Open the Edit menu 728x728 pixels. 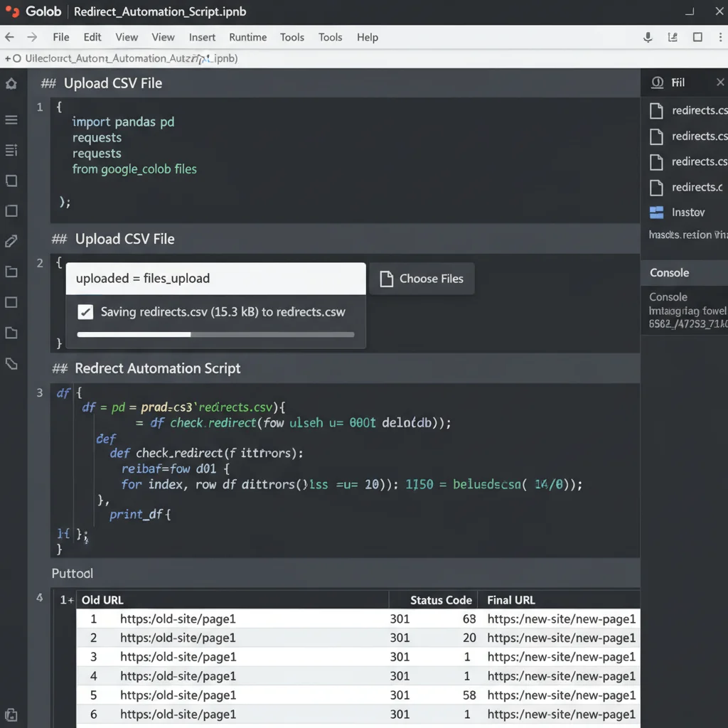92,37
